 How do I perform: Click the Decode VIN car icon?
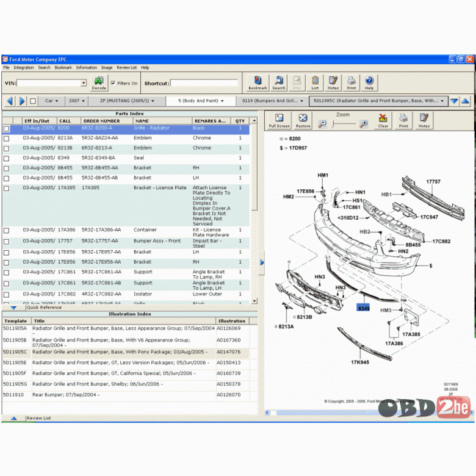(x=99, y=83)
